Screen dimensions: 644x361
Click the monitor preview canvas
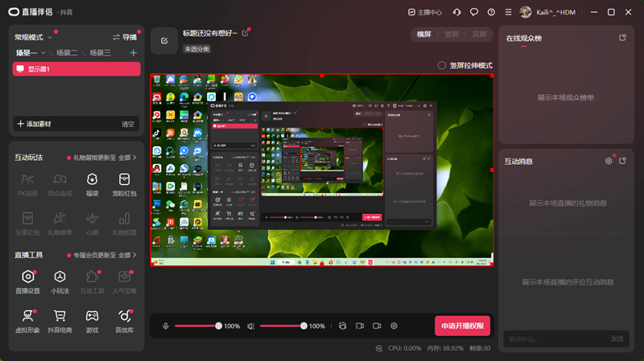[322, 170]
